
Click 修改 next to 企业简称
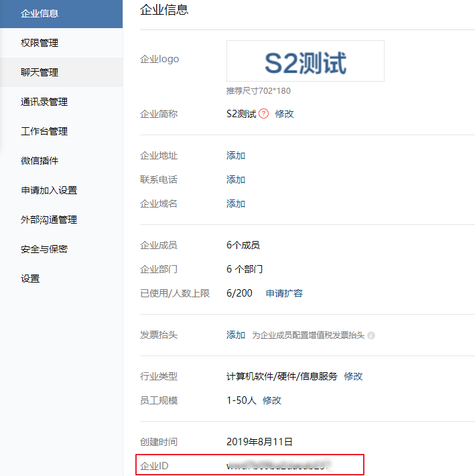tap(285, 114)
